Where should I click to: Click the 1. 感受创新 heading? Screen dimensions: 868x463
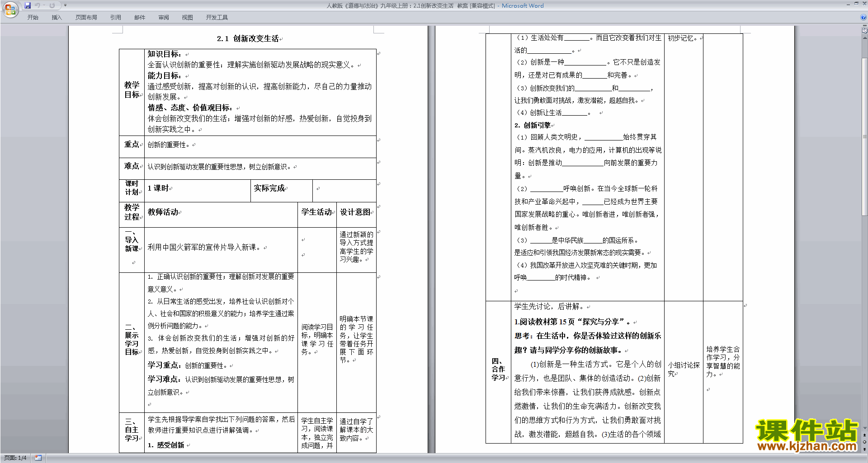166,445
